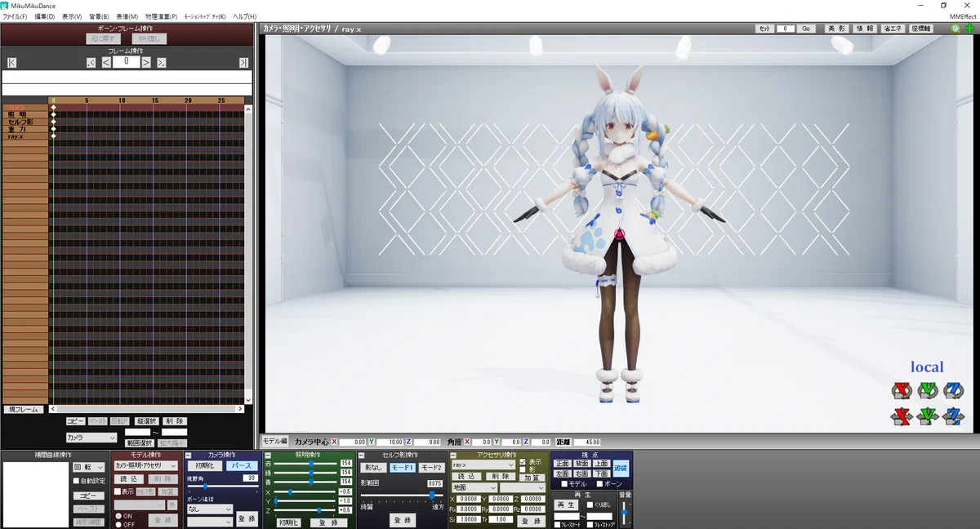This screenshot has width=980, height=529.
Task: Adjust the red 赤 light slider
Action: [x=307, y=463]
